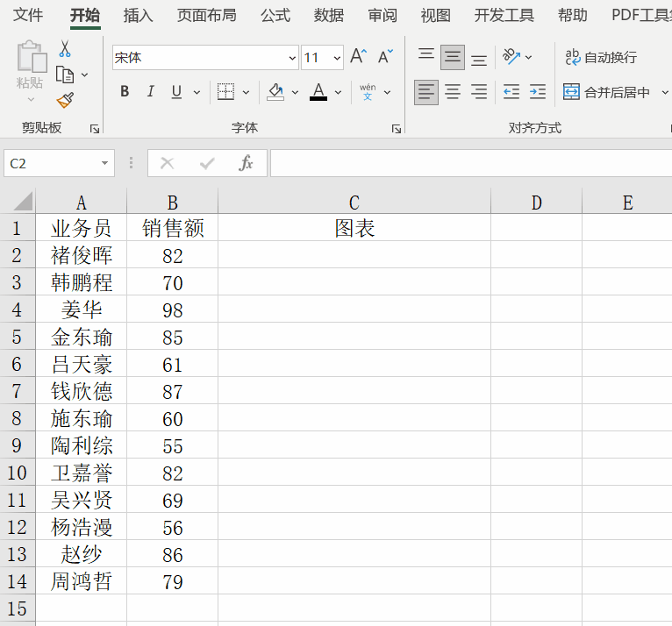Image resolution: width=672 pixels, height=626 pixels.
Task: Apply borders with the border icon
Action: click(x=225, y=92)
